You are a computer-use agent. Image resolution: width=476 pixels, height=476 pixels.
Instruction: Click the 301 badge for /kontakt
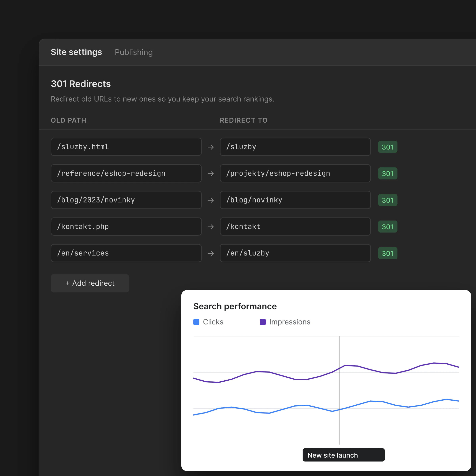388,227
